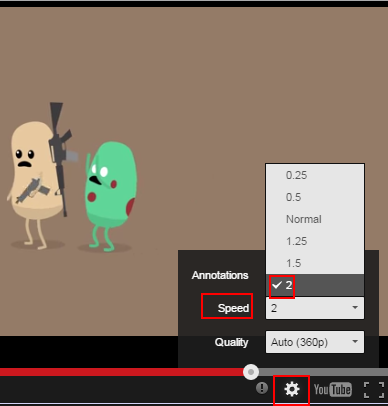Click the Speed label
Image resolution: width=388 pixels, height=406 pixels.
click(x=233, y=308)
